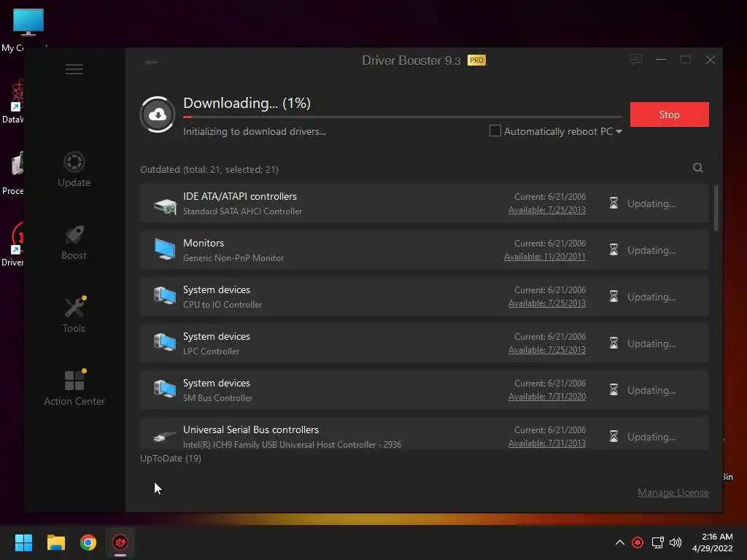Open the feedback chat icon in title bar
Screen dimensions: 747x560
(x=636, y=60)
